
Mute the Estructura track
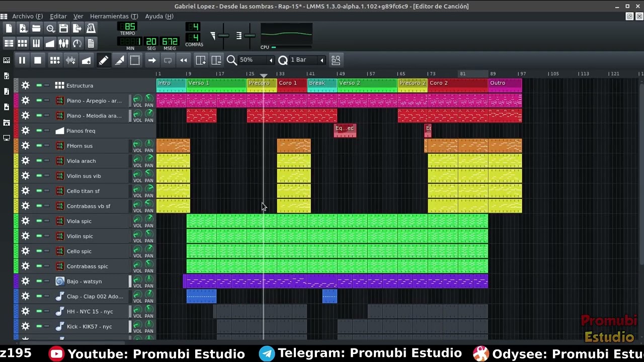[x=39, y=85]
